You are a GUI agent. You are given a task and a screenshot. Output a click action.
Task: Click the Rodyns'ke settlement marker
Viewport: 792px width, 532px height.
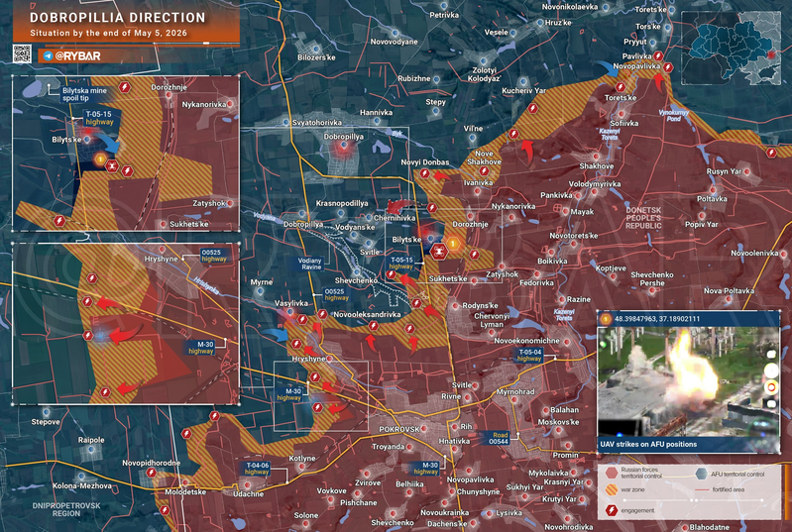pyautogui.click(x=455, y=306)
